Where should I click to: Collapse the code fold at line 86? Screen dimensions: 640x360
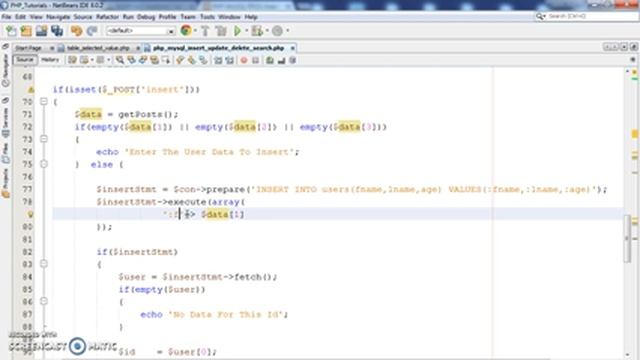point(44,301)
